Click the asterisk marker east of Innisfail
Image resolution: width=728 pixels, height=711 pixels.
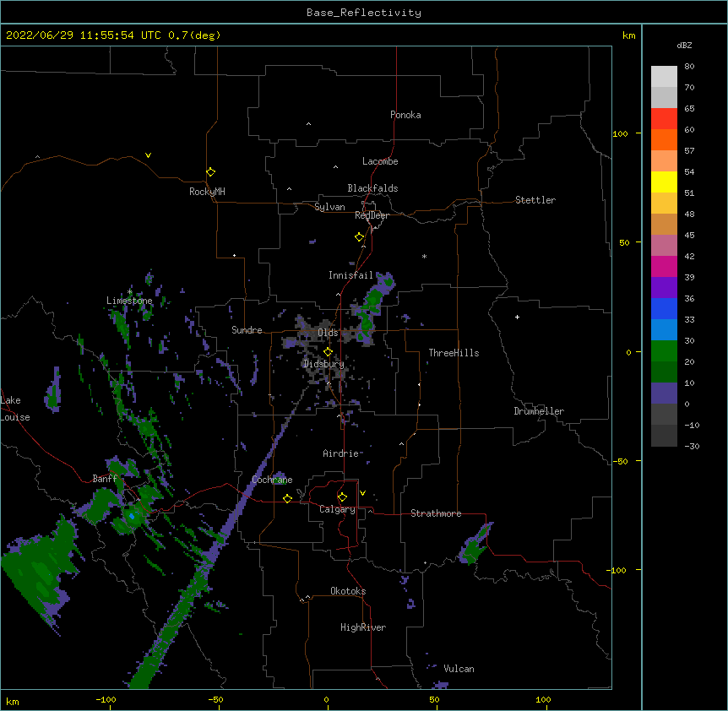point(424,256)
